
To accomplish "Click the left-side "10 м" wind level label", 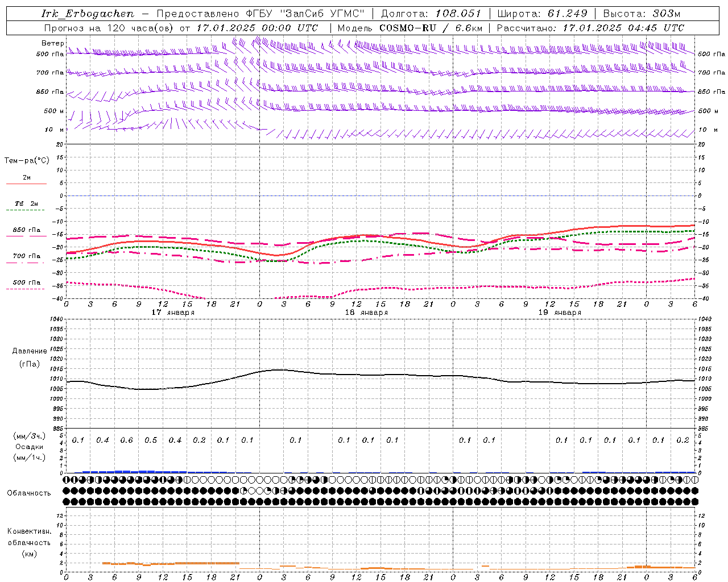I will point(55,130).
